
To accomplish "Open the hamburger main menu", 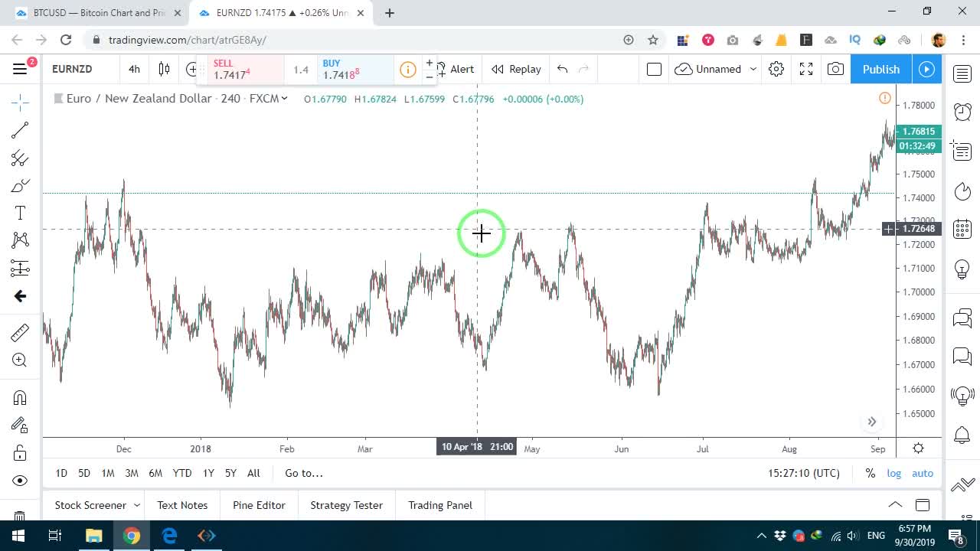I will click(x=20, y=69).
